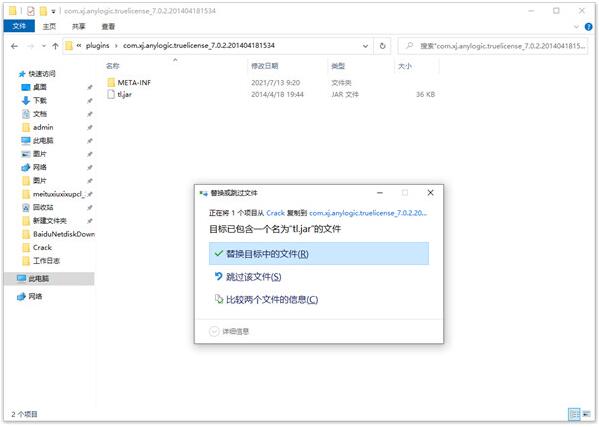Viewport: 599px width, 427px height.
Task: Click the back navigation arrow
Action: click(15, 46)
